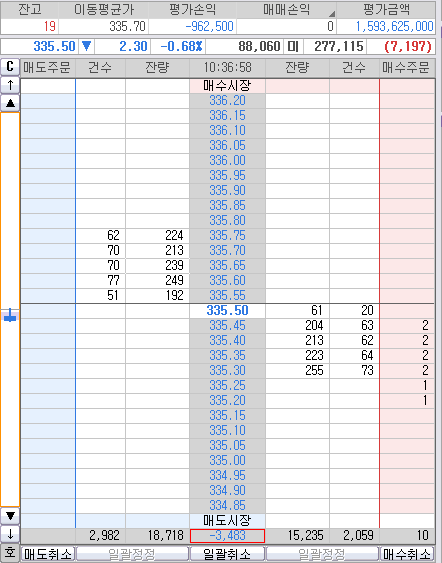Screen dimensions: 442x563
Task: Jump to bottom with the thin down arrow
Action: point(10,535)
